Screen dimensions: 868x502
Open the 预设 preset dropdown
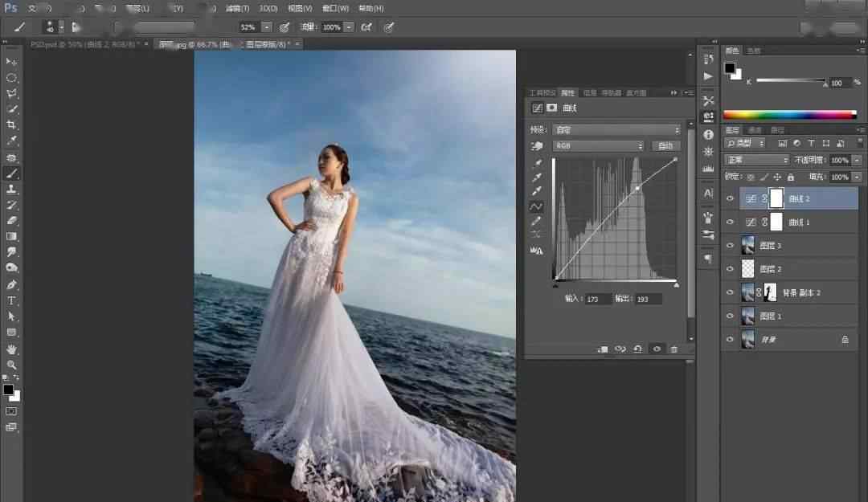(x=616, y=129)
